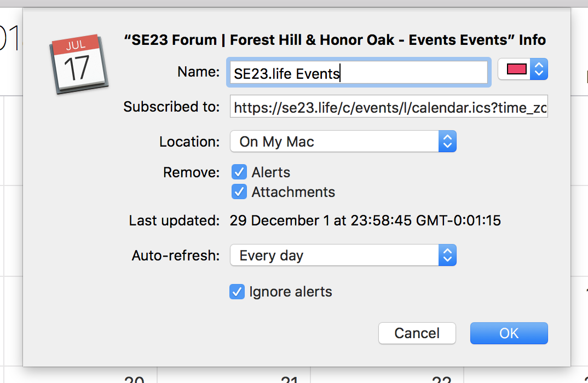Click the Last updated label
This screenshot has width=588, height=383.
click(174, 221)
